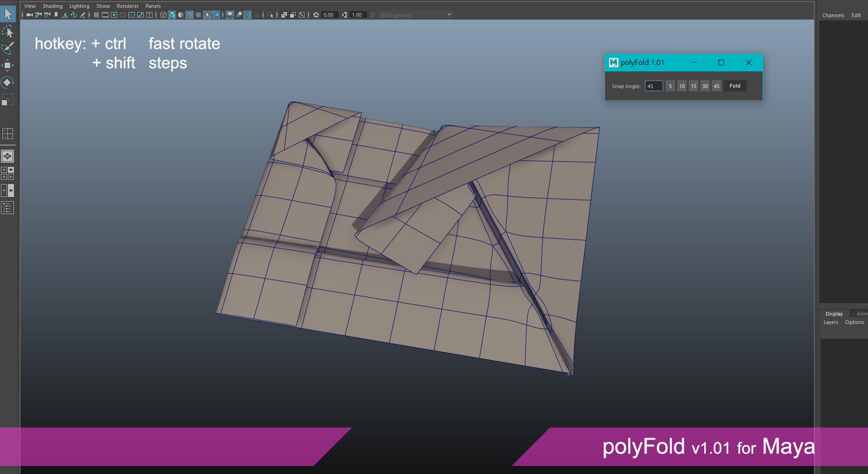Toggle viewport shadows icon

click(216, 15)
